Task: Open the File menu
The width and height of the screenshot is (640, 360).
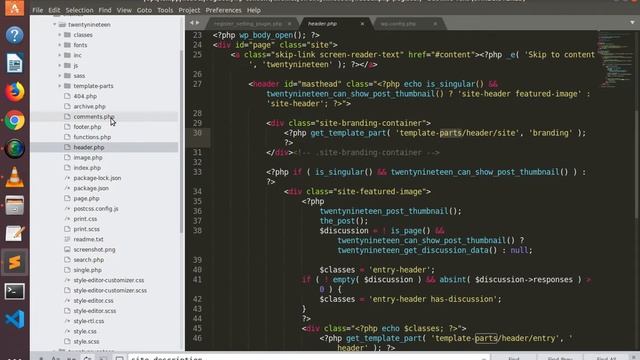Action: pyautogui.click(x=38, y=10)
